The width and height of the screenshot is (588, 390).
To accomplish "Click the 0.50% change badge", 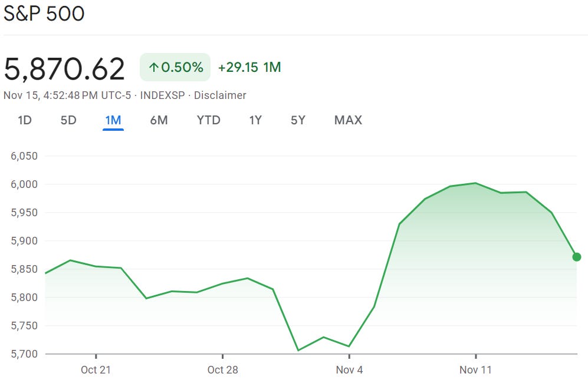I will tap(175, 67).
